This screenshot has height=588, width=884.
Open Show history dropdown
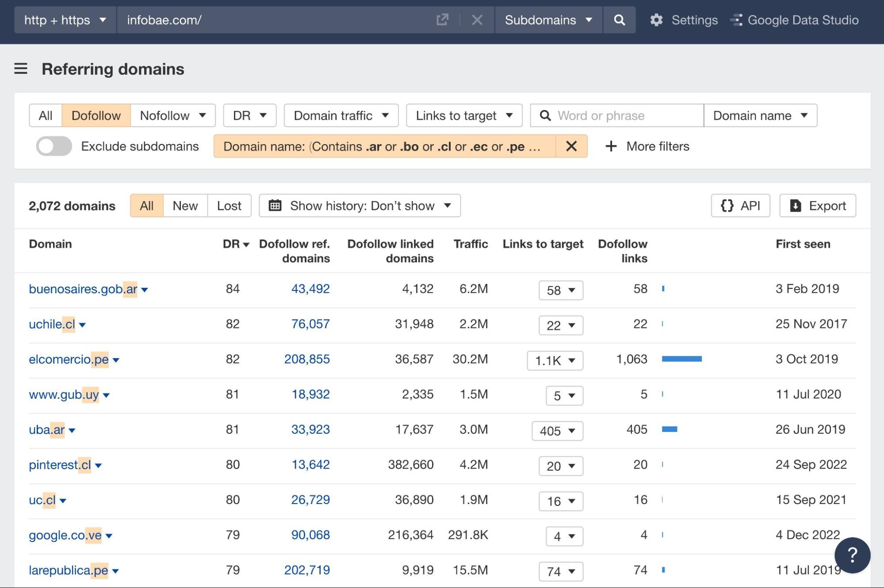(360, 206)
